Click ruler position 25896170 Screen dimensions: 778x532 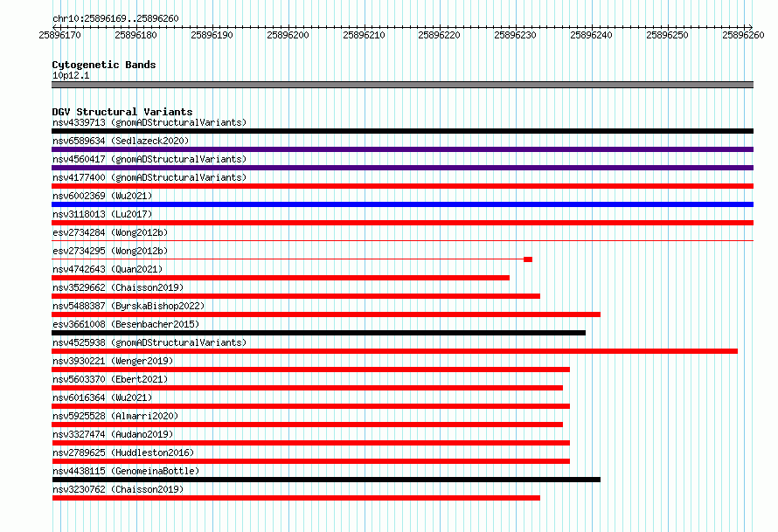[x=59, y=35]
